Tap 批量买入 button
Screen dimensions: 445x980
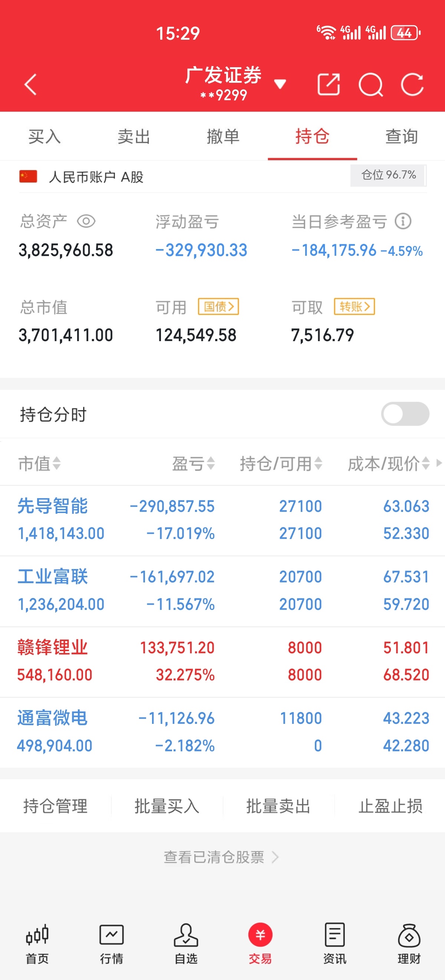point(167,806)
